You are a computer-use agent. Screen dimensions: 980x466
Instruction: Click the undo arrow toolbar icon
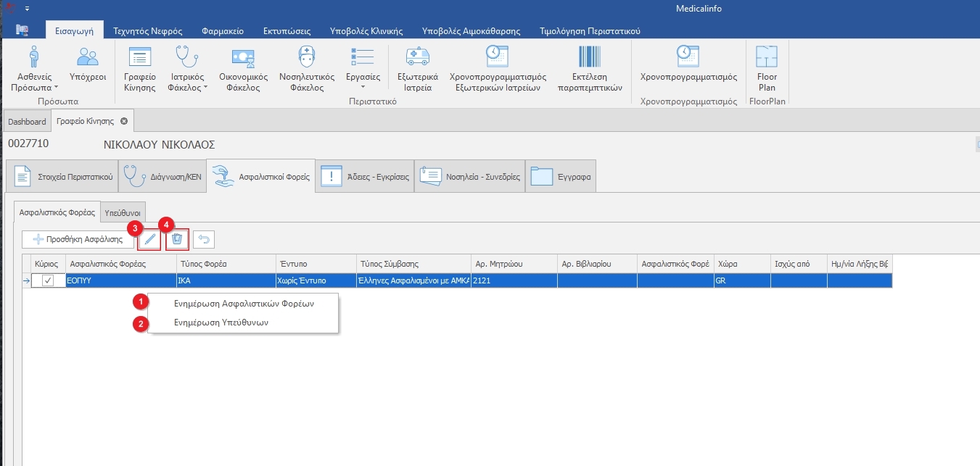(x=204, y=239)
